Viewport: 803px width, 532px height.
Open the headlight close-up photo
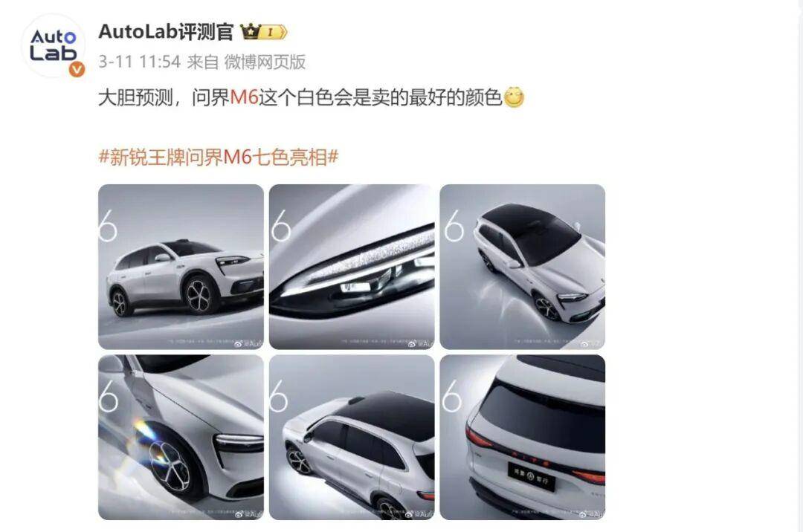click(x=352, y=267)
